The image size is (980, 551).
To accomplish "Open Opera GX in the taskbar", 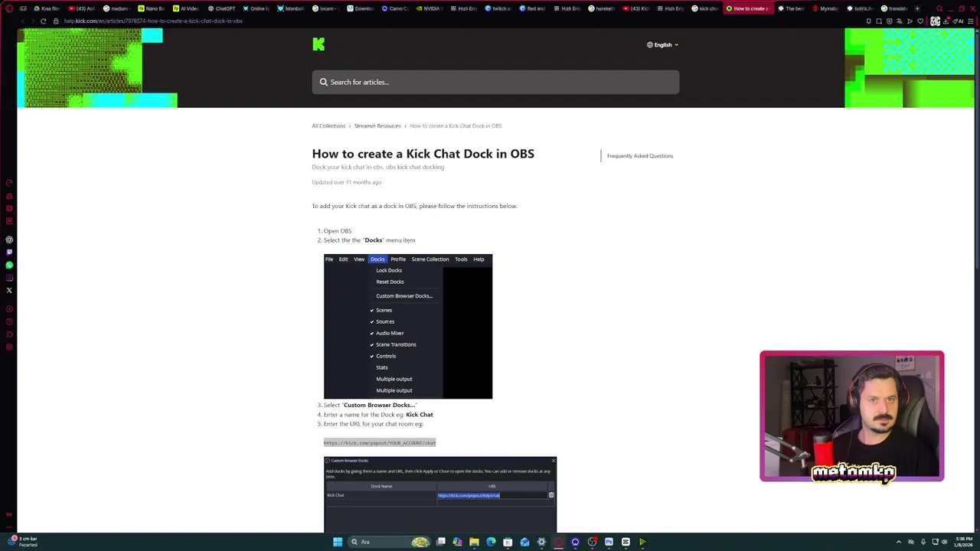I will 558,542.
